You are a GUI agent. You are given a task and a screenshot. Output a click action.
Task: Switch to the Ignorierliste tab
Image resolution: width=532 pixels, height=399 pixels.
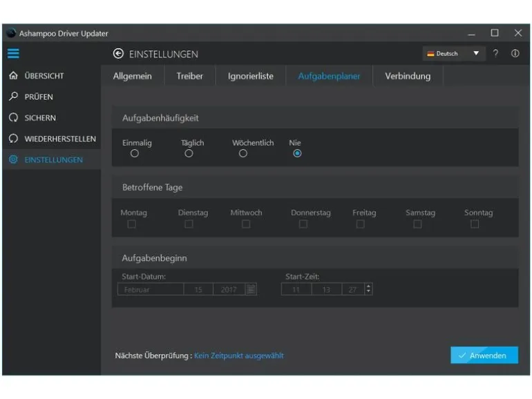pyautogui.click(x=251, y=76)
